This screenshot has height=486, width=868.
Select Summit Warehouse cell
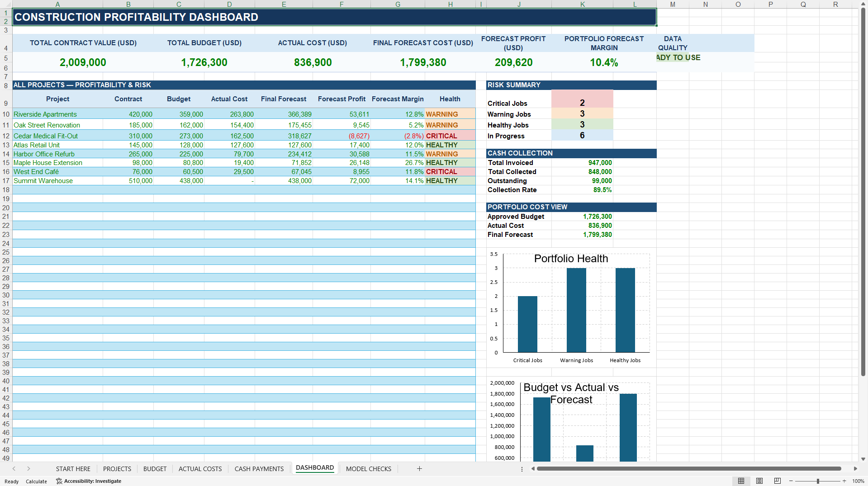[57, 181]
